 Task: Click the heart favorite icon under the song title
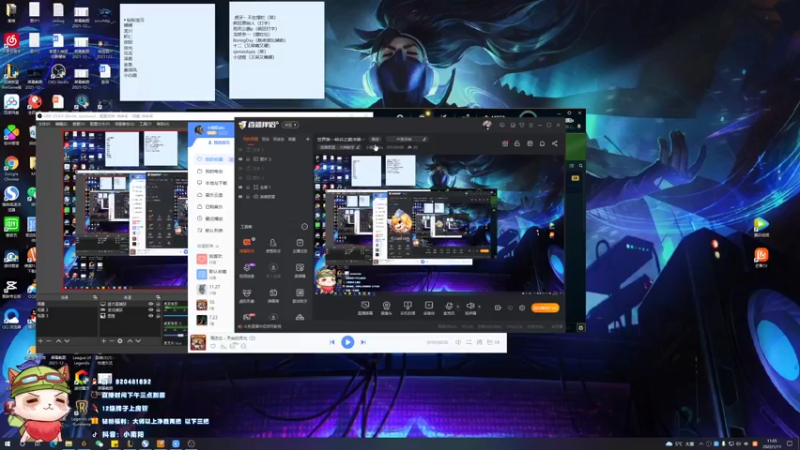(x=213, y=346)
